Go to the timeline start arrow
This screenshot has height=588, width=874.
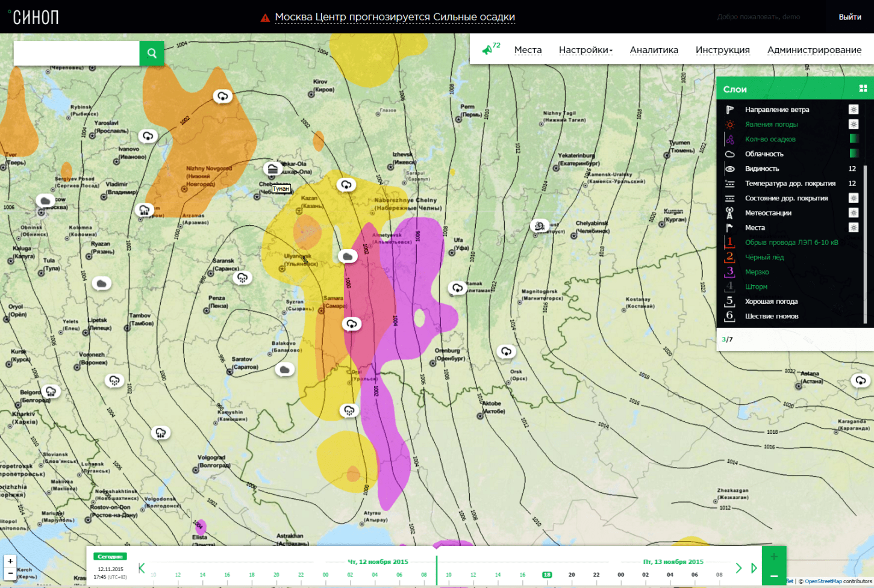142,568
